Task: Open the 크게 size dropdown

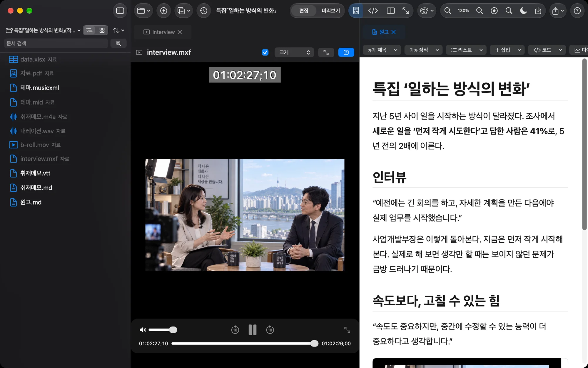Action: pyautogui.click(x=294, y=52)
